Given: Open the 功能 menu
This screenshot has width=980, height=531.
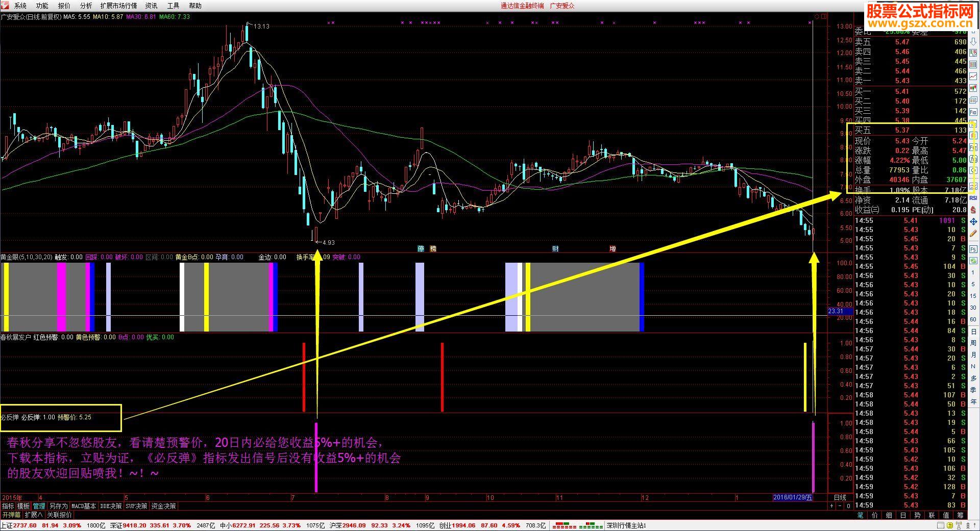Looking at the screenshot, I should (42, 6).
